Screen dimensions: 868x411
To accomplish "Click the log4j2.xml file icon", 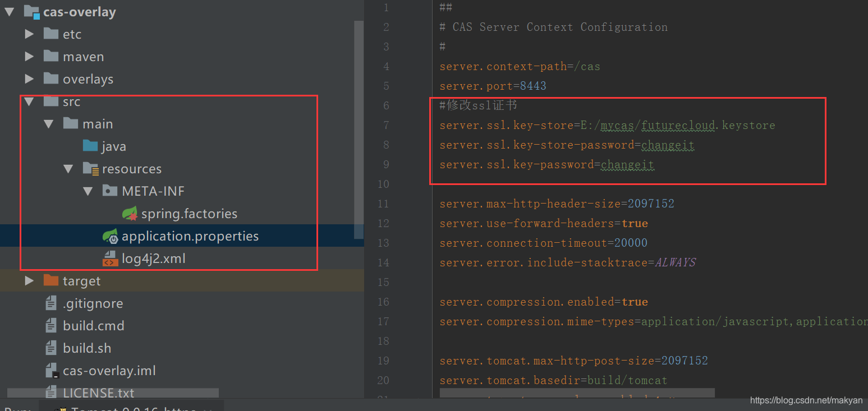I will 110,258.
